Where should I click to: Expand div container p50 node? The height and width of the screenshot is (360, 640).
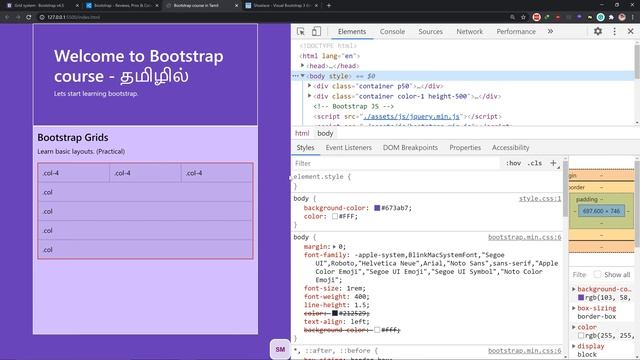click(310, 86)
